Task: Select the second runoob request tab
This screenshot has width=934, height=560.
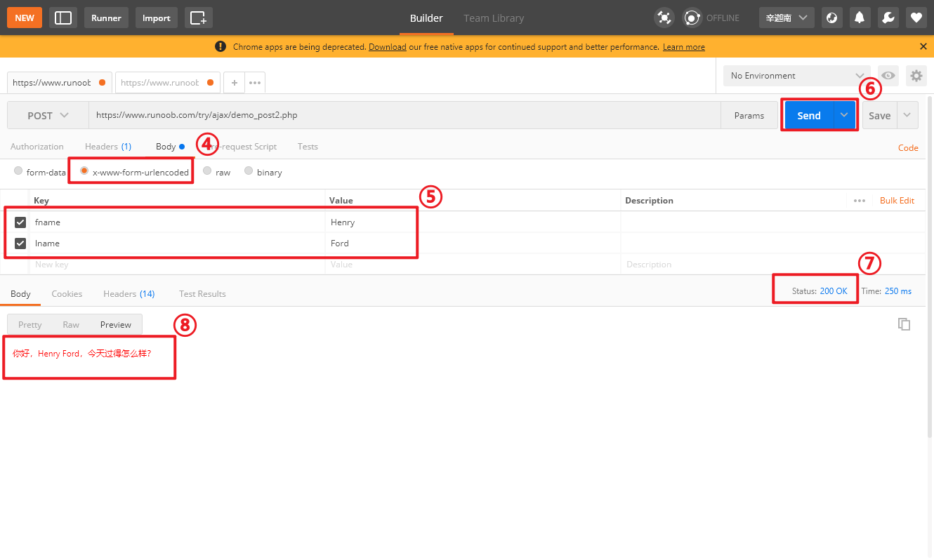Action: click(167, 82)
